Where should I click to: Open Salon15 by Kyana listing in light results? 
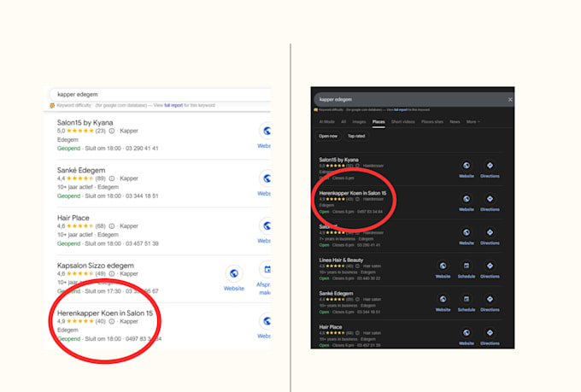tap(85, 123)
